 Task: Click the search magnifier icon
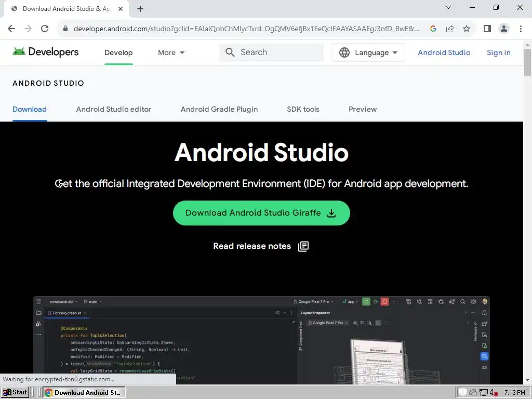[x=230, y=52]
